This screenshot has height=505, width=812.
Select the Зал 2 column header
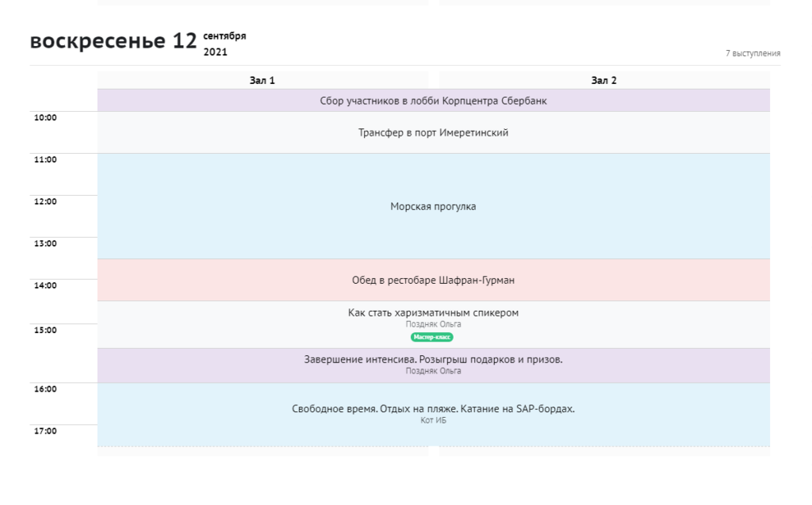[603, 80]
